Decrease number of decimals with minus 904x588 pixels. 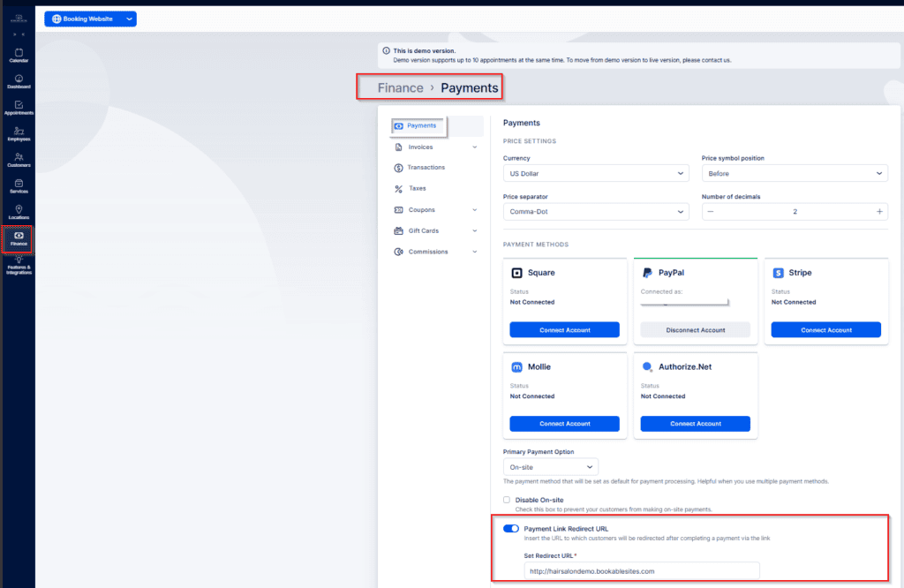coord(711,212)
